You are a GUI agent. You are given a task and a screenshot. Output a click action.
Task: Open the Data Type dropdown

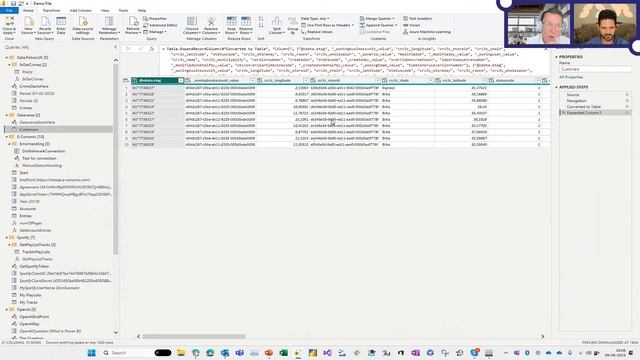pos(315,18)
